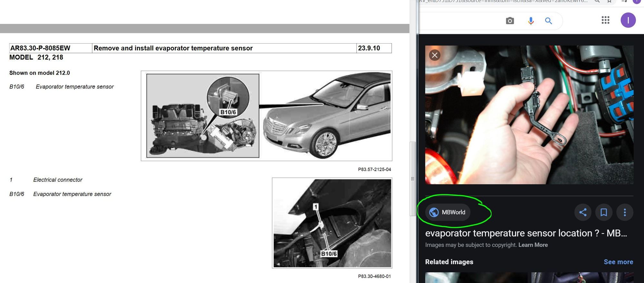
Task: Open the purple Google account avatar
Action: [x=628, y=20]
